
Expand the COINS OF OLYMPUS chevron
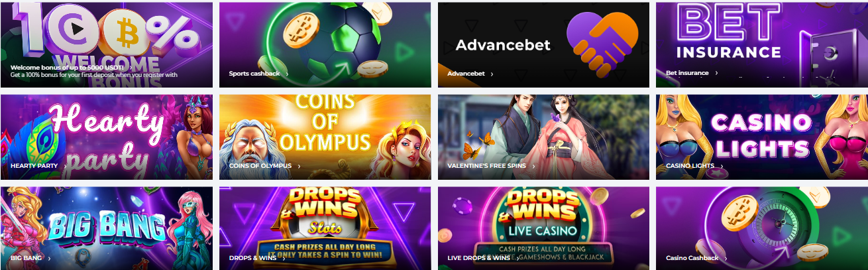[x=299, y=166]
